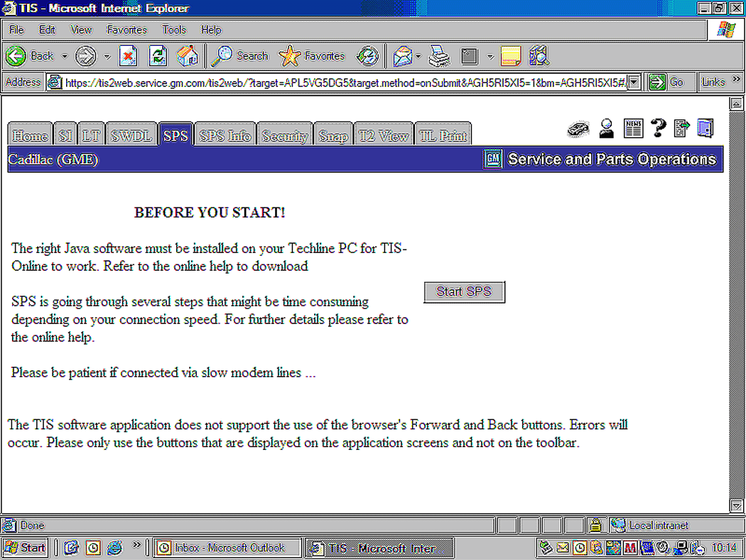The image size is (746, 560).
Task: Click the exit door icon in TIS header
Action: (705, 129)
